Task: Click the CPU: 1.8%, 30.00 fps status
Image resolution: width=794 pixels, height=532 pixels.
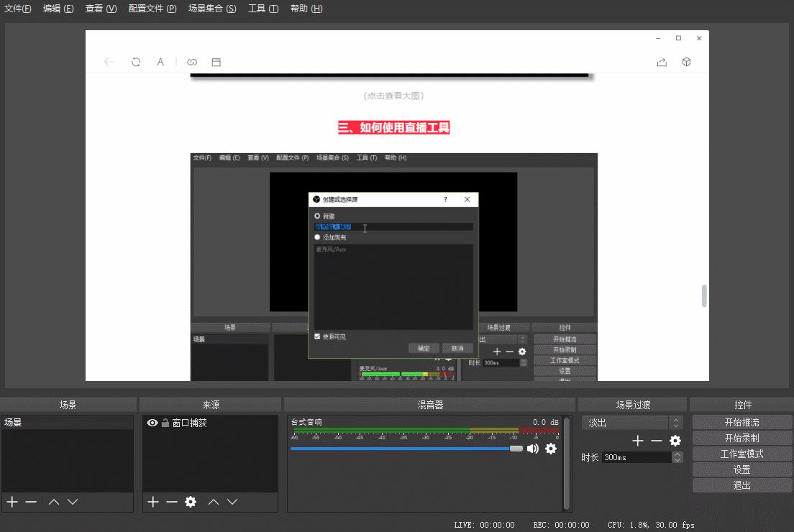Action: pos(651,525)
